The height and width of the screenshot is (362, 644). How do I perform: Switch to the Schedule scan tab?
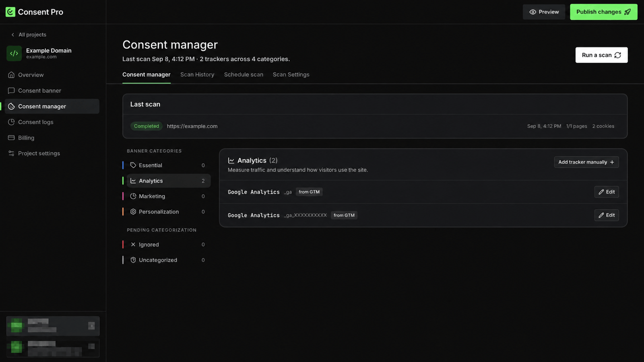(244, 74)
